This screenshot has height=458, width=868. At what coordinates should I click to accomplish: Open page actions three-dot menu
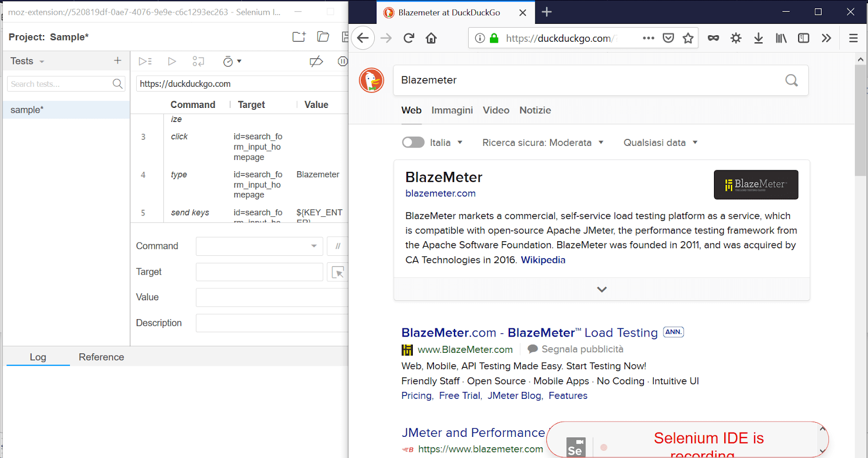[x=648, y=38]
